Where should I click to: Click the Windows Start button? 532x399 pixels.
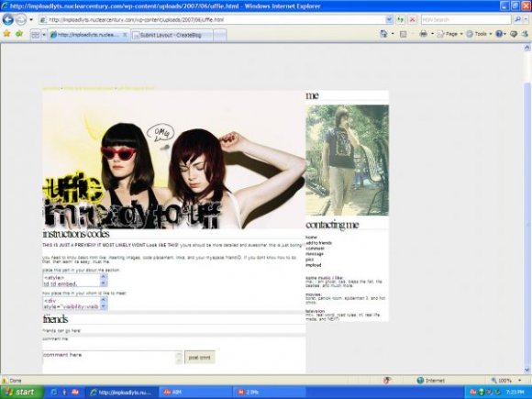[21, 393]
